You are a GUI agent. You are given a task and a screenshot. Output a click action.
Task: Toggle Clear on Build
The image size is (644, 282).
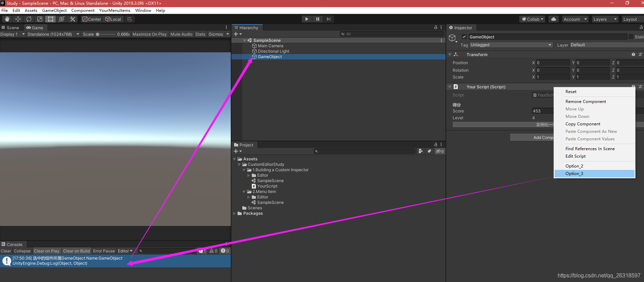(76, 251)
